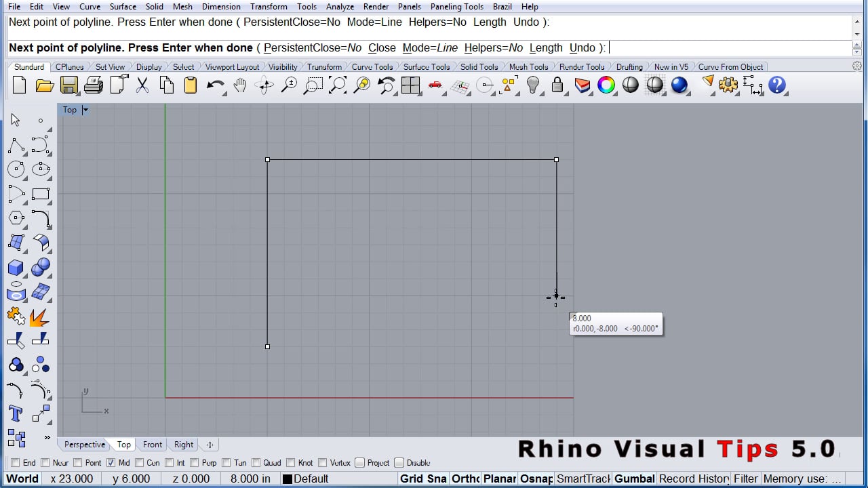Click the blue Render sphere icon

679,85
